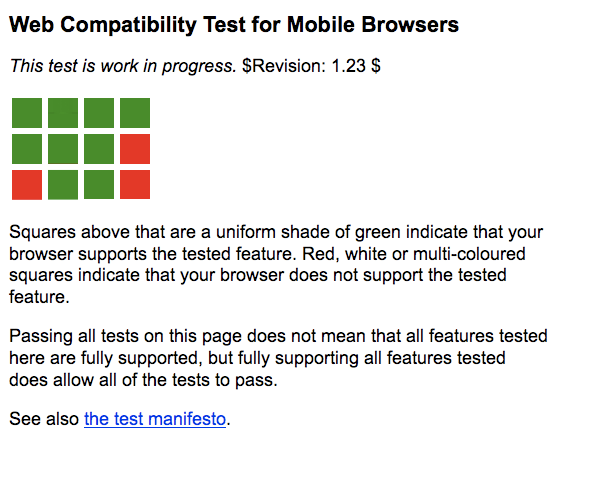The width and height of the screenshot is (613, 487).
Task: Click the italic 'This test is work in progress' text
Action: (122, 67)
